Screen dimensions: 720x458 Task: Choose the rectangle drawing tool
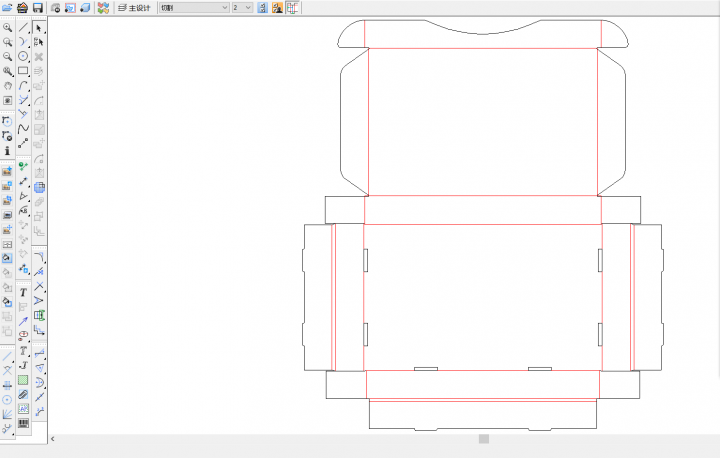tap(23, 71)
